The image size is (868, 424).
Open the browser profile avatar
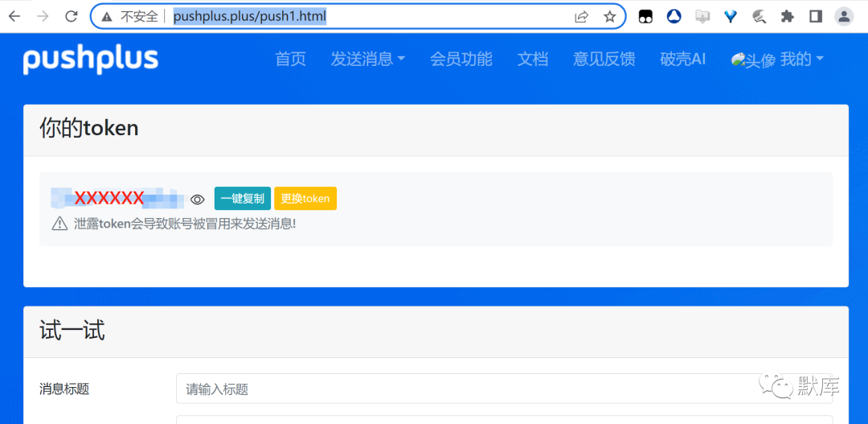844,17
